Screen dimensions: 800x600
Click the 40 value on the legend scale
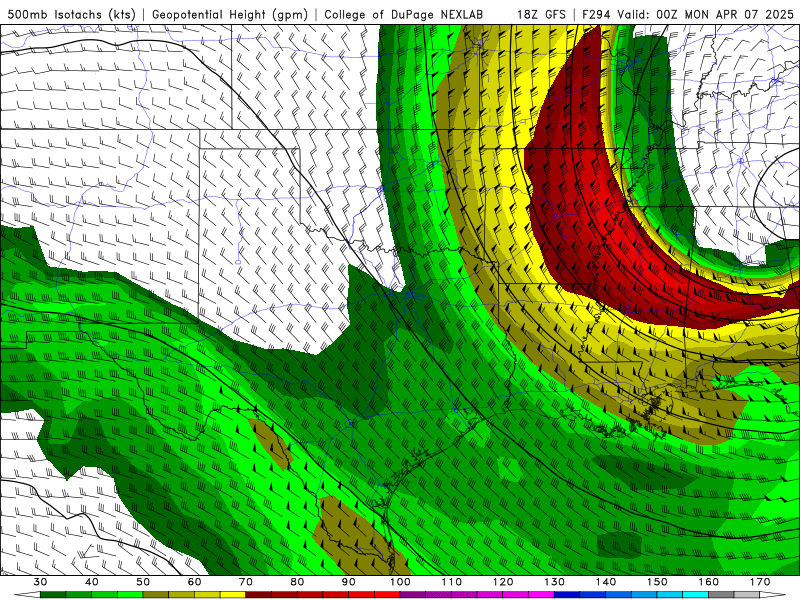(x=92, y=582)
